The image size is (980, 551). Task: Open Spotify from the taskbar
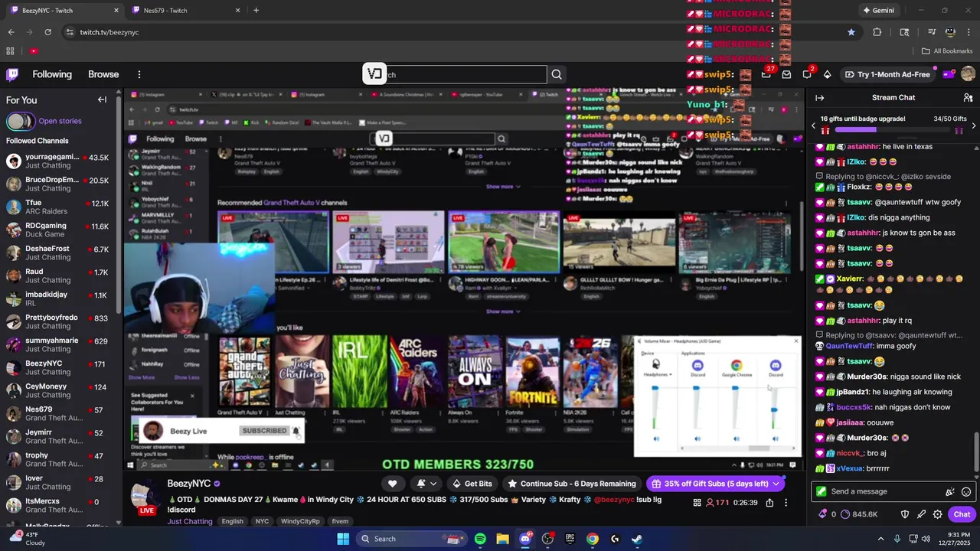click(480, 539)
